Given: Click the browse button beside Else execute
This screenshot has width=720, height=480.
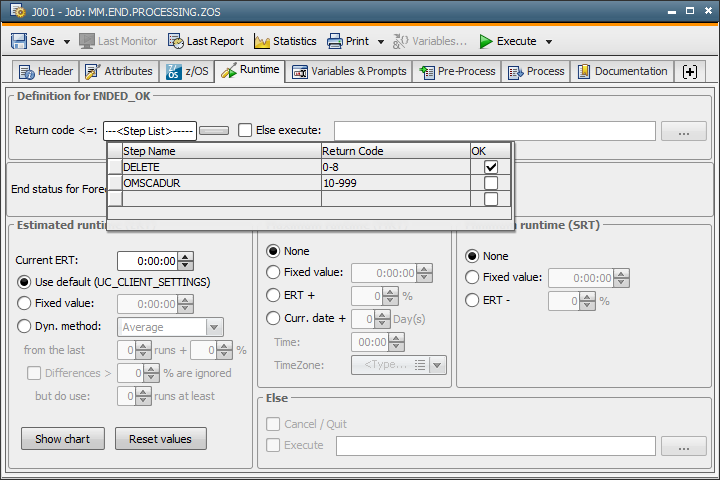Looking at the screenshot, I should click(684, 131).
